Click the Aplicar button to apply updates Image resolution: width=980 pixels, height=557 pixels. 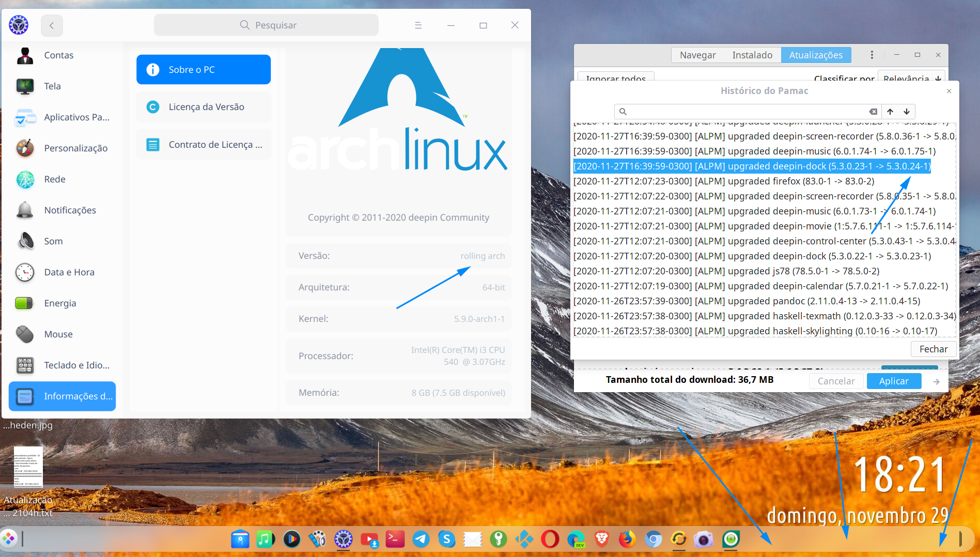(x=894, y=381)
